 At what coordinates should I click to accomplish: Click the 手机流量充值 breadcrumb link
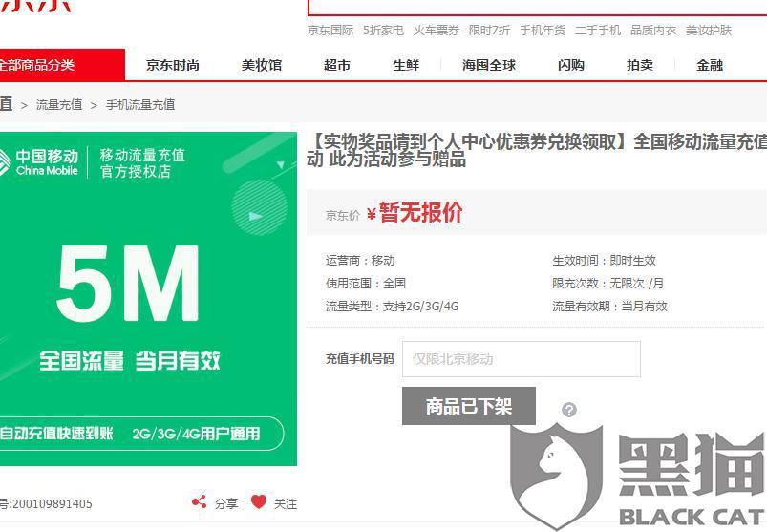click(x=140, y=105)
